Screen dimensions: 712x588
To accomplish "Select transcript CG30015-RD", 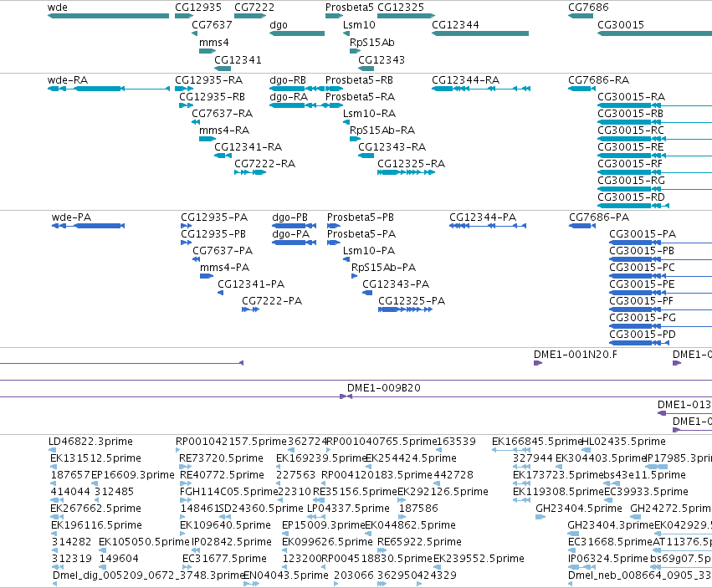I will click(633, 206).
